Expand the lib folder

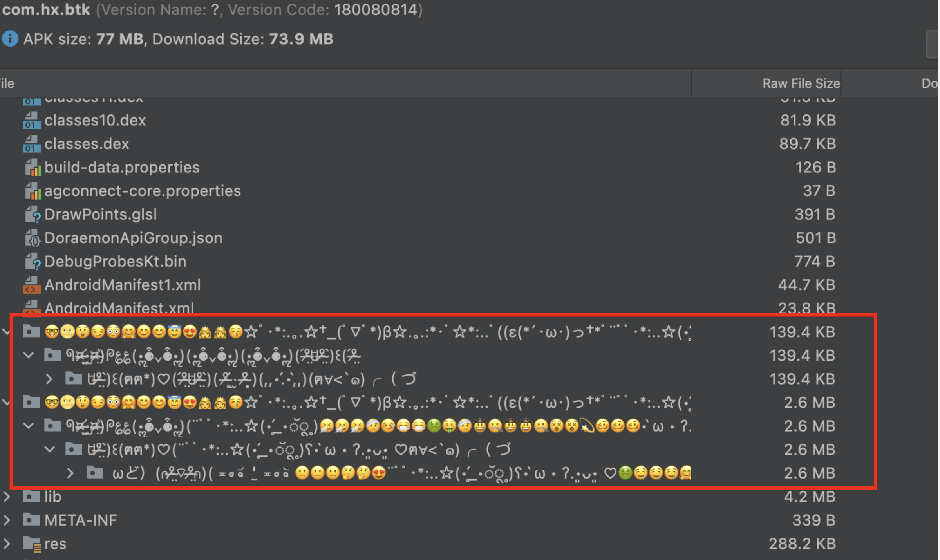[x=7, y=497]
